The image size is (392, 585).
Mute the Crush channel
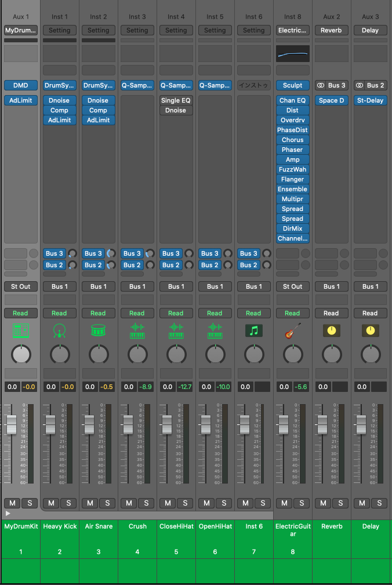coord(129,503)
